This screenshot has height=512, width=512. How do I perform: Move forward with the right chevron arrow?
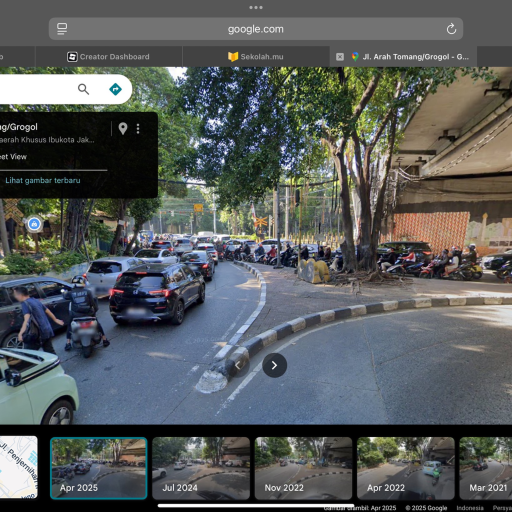tap(274, 365)
